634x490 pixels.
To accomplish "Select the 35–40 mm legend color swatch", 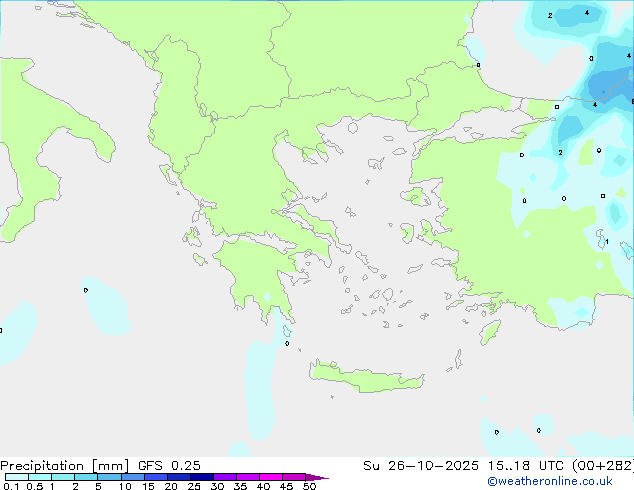I will [x=248, y=477].
